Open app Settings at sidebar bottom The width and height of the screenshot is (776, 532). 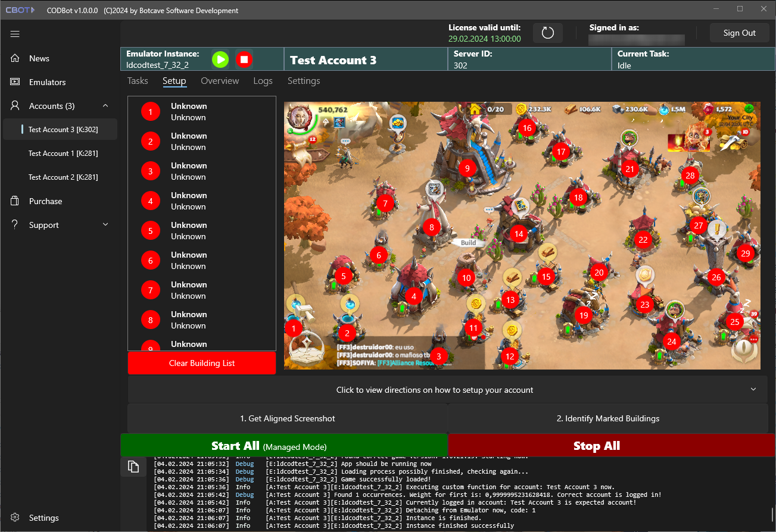pyautogui.click(x=43, y=518)
